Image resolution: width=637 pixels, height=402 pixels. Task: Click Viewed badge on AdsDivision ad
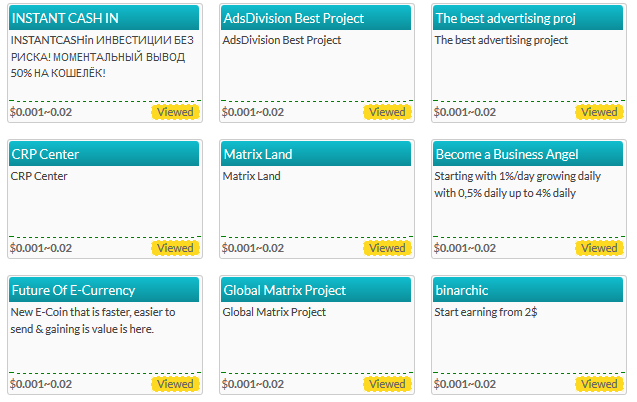pos(387,112)
